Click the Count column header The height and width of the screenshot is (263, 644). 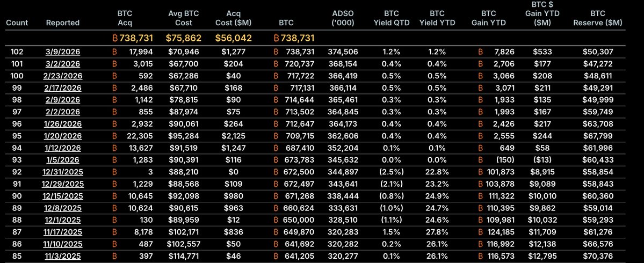(x=17, y=23)
